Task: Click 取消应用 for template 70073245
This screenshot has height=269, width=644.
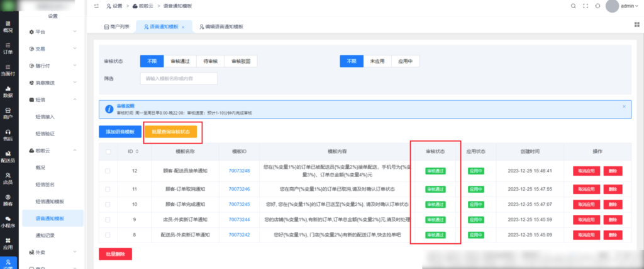Action: (x=587, y=204)
